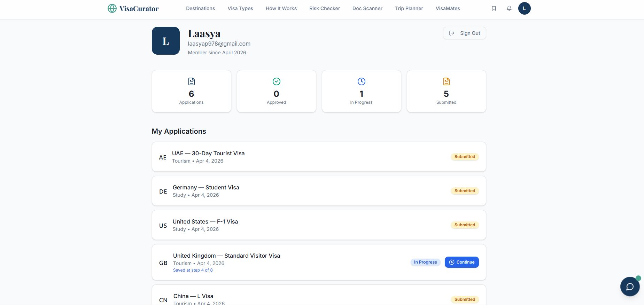Click 'Saved at step 4 of 8' text
This screenshot has height=305, width=644.
coord(193,270)
